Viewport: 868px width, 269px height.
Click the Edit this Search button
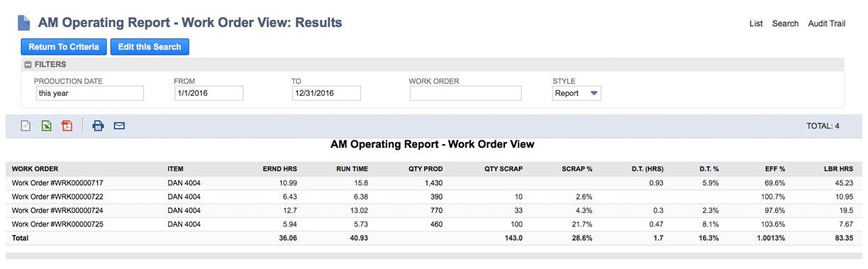[x=150, y=47]
